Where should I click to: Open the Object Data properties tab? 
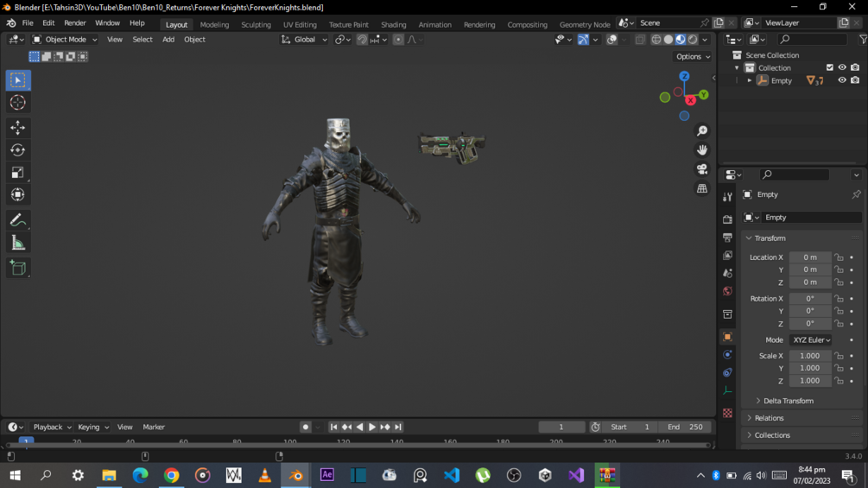pos(727,390)
